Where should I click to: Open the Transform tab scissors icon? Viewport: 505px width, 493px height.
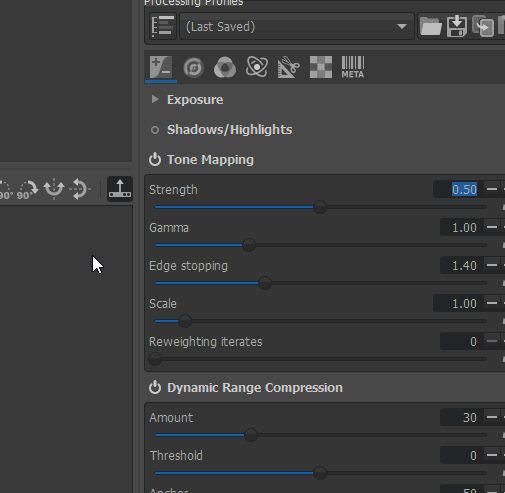(x=289, y=68)
